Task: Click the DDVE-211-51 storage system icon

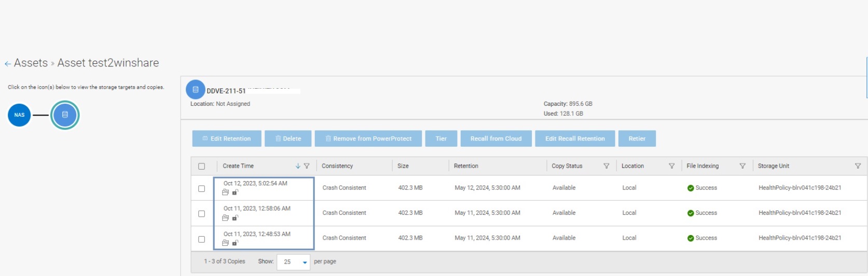Action: pyautogui.click(x=196, y=90)
